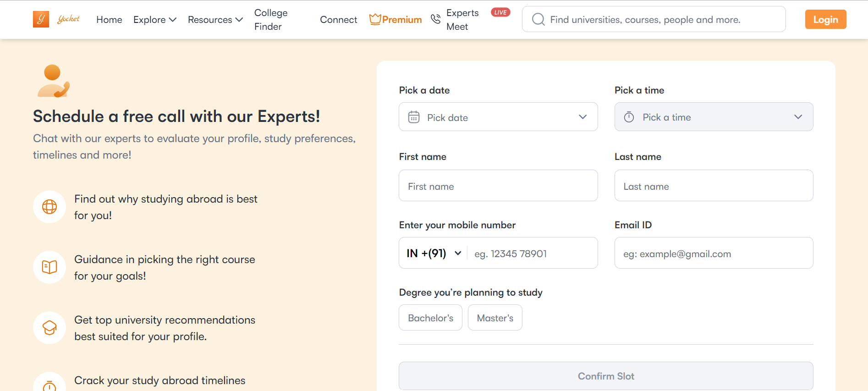This screenshot has width=868, height=391.
Task: Click the LIVE badge next to Experts Meet
Action: point(500,12)
